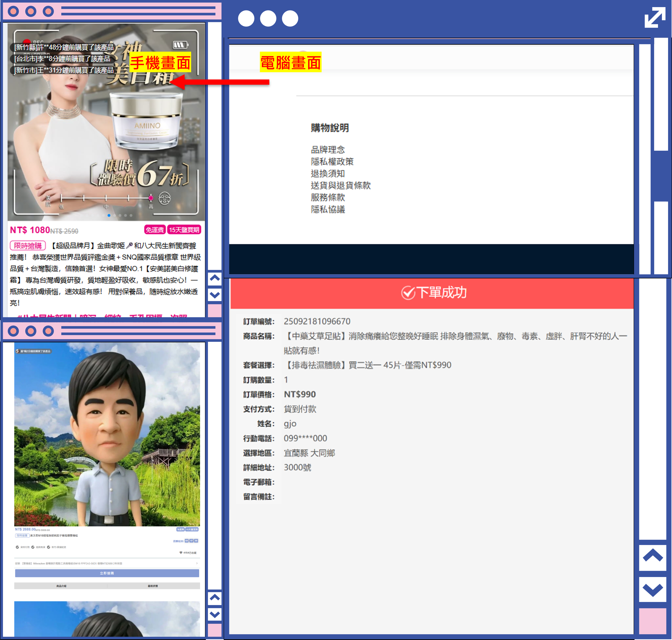This screenshot has height=640, width=672.
Task: Click the large down chevron beside order details
Action: (x=652, y=590)
